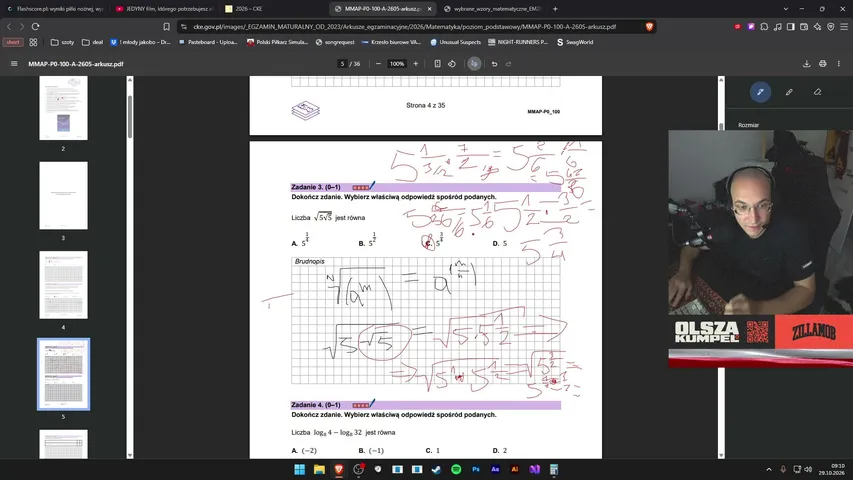853x480 pixels.
Task: Edit the 100% zoom level field
Action: pos(397,64)
